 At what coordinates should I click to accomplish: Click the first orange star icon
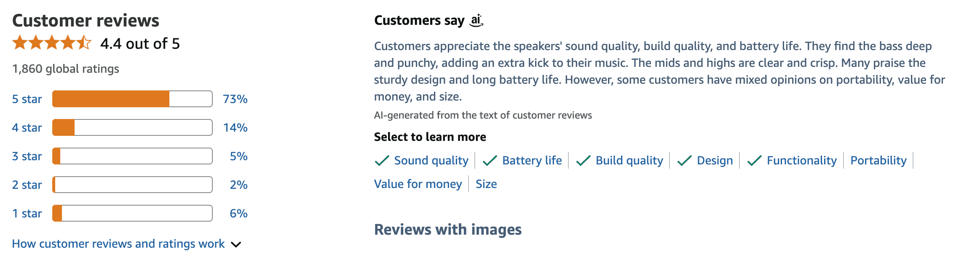[x=20, y=42]
